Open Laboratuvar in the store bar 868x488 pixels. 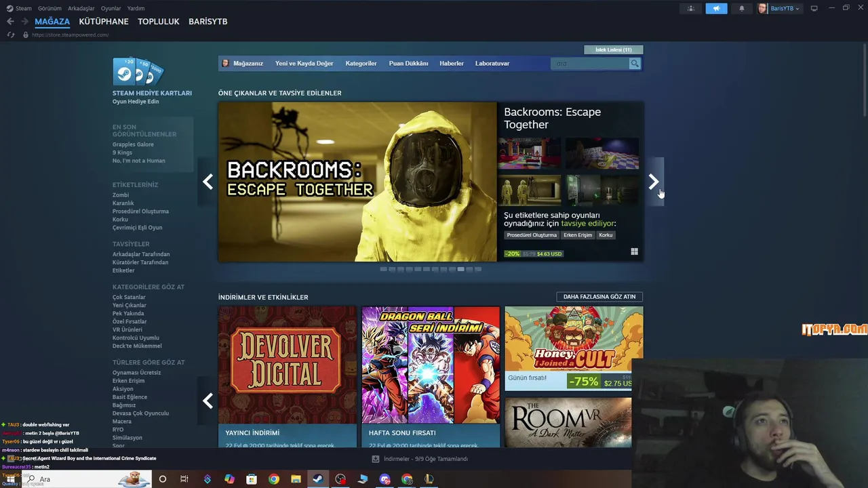pos(492,64)
